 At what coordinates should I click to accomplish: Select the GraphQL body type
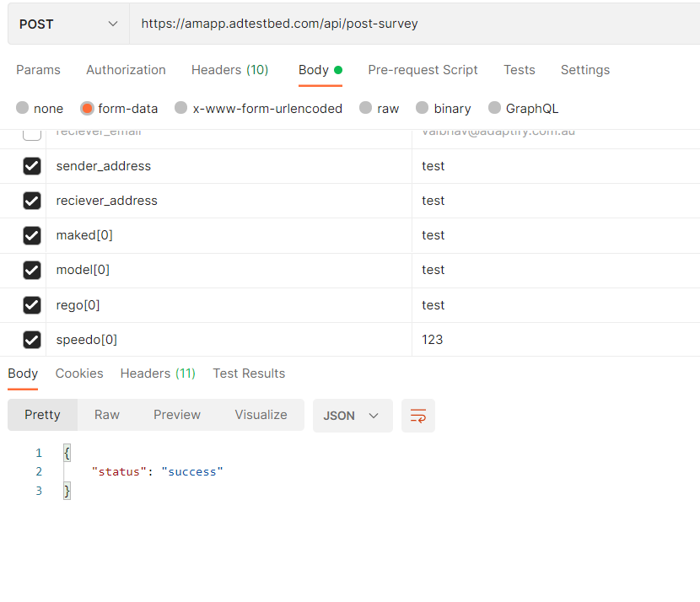click(523, 109)
